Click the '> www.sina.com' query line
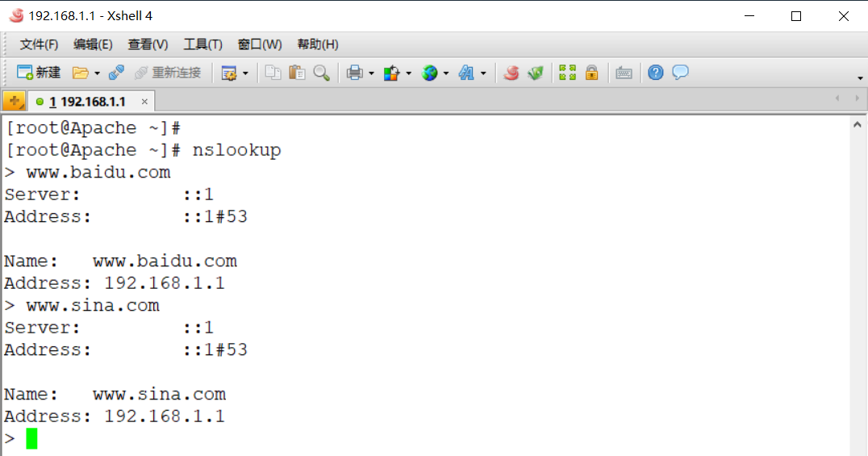The height and width of the screenshot is (456, 868). tap(82, 305)
